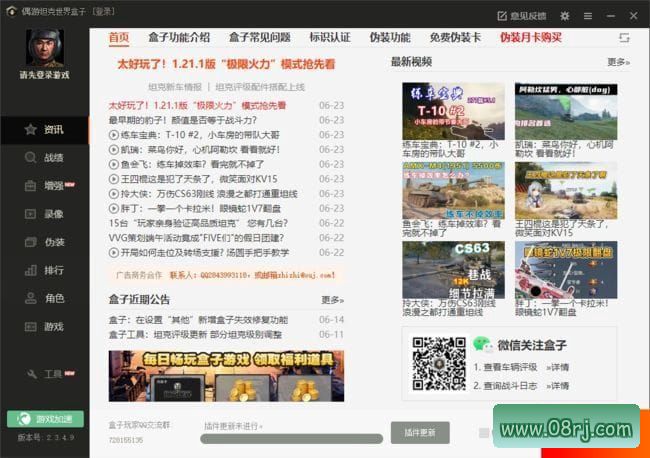Open the 排行 ranking section
The width and height of the screenshot is (650, 458).
coord(44,270)
